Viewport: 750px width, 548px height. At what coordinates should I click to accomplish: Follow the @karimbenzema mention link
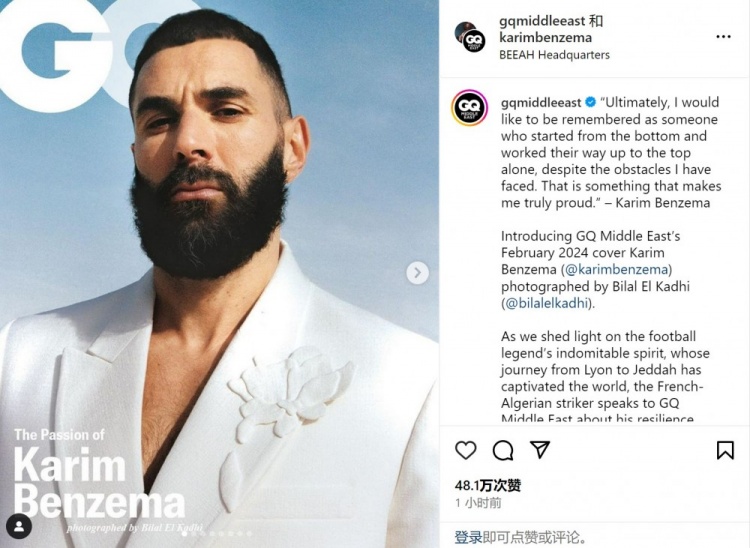pos(617,269)
